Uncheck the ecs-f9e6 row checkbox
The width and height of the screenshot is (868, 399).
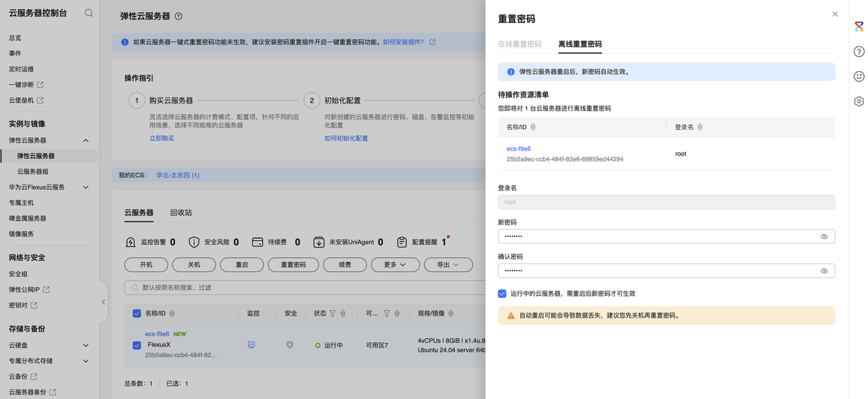[x=136, y=345]
